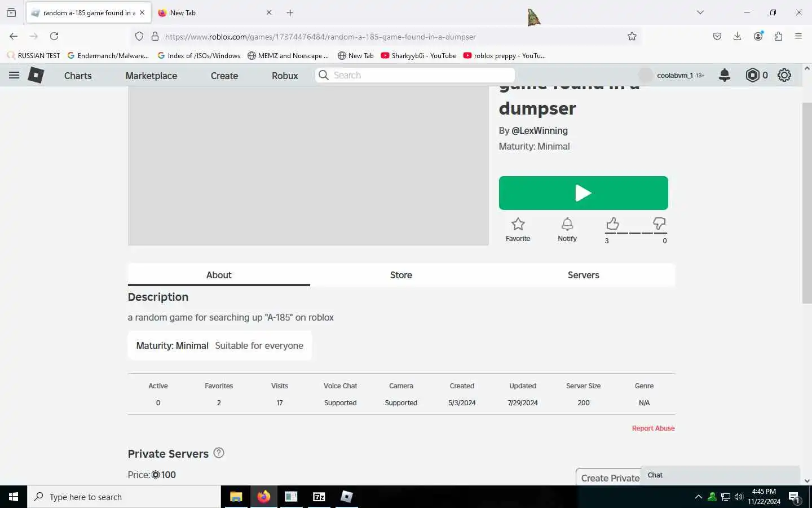The height and width of the screenshot is (508, 812).
Task: Open the Index of /ISOs/Windows bookmark
Action: [x=198, y=55]
